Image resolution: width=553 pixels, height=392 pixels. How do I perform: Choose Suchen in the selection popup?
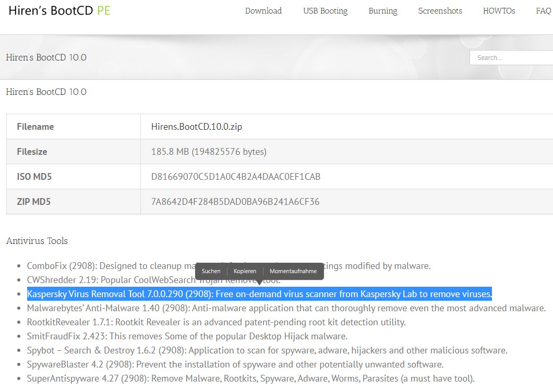click(x=211, y=271)
